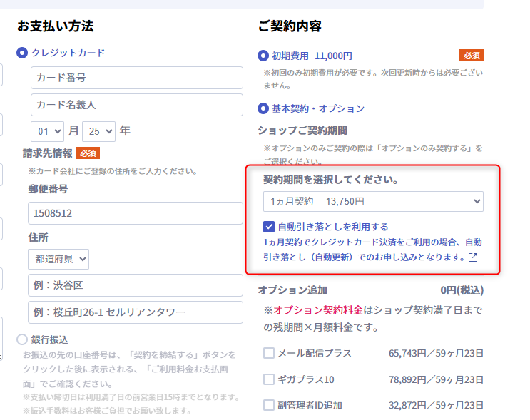Tick the 副管理者ID追加 checkbox
The height and width of the screenshot is (420, 530).
[269, 405]
